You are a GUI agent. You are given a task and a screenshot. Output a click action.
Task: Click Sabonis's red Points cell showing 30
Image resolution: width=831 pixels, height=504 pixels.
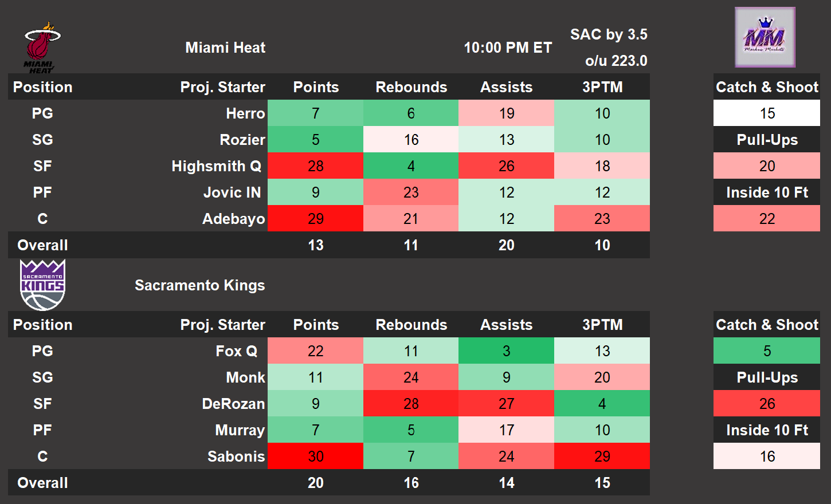[315, 456]
